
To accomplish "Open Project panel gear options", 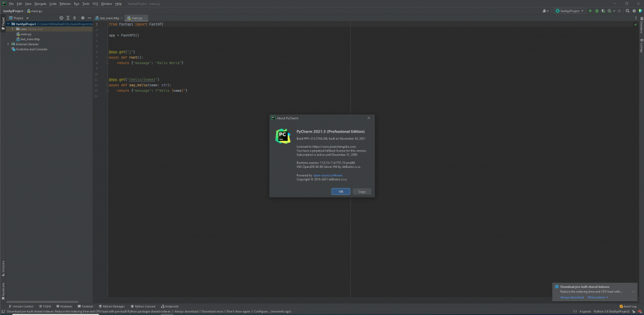I will (82, 18).
